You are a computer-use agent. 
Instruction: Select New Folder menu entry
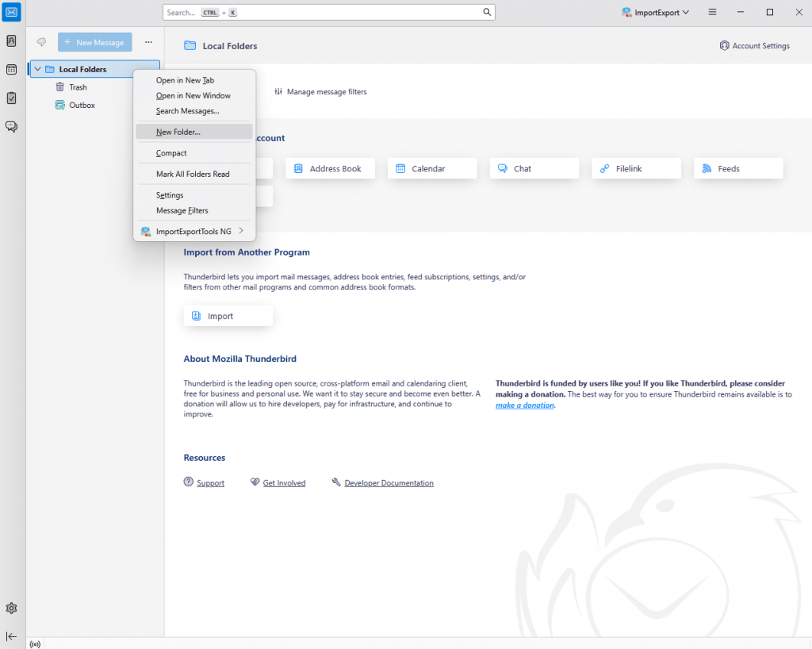click(194, 132)
